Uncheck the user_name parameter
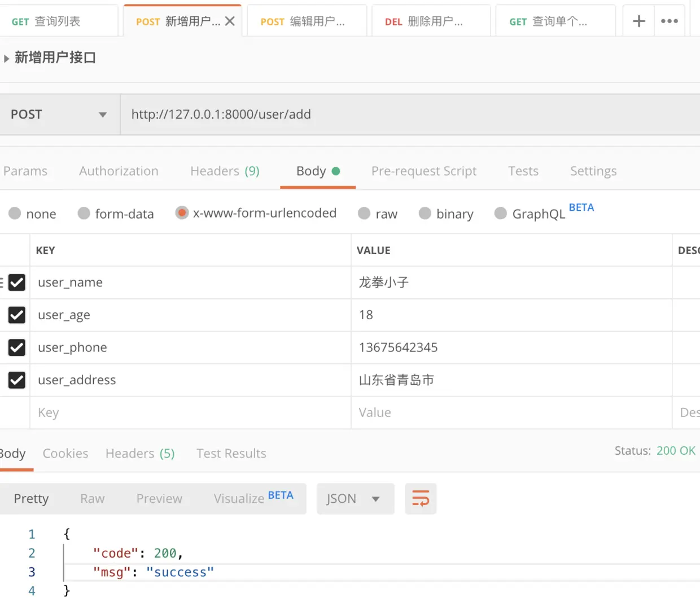700x609 pixels. click(x=16, y=282)
